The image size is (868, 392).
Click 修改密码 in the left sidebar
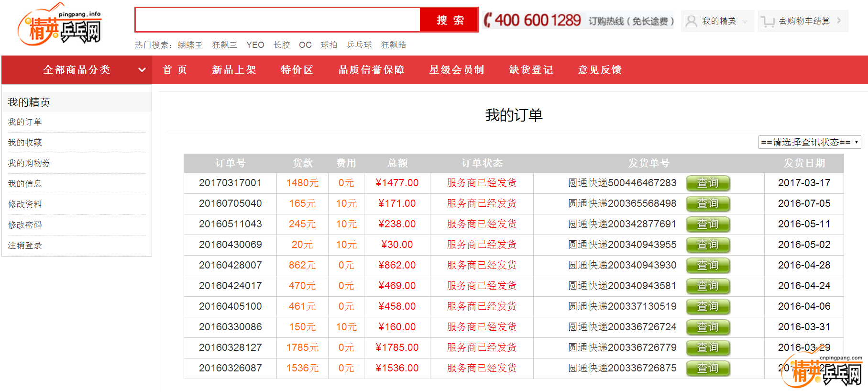(x=25, y=225)
